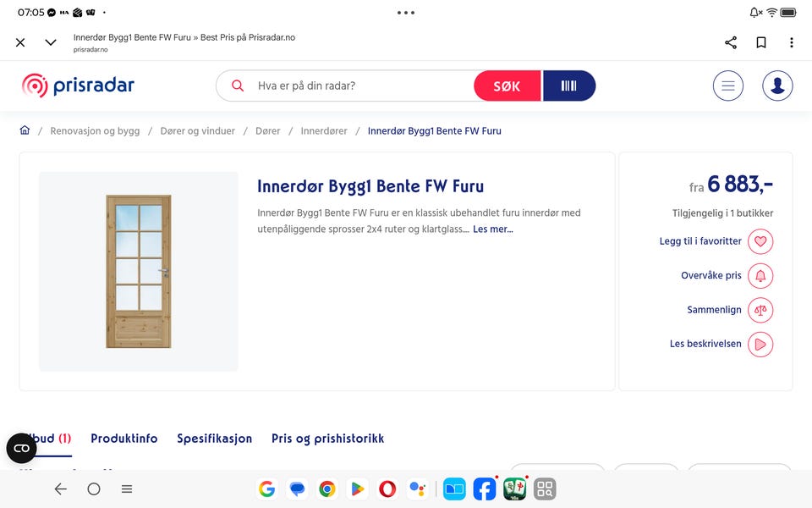Screen dimensions: 812x508
Task: Open Google app from taskbar
Action: tap(266, 489)
